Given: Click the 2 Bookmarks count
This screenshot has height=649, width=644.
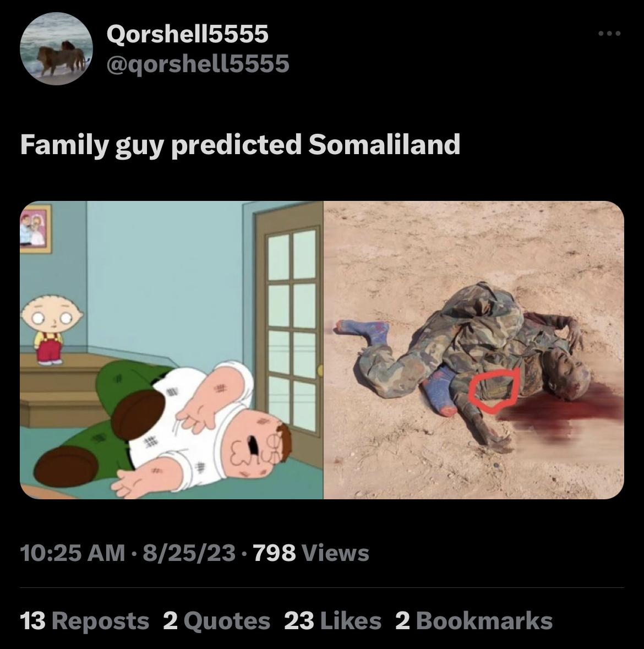Looking at the screenshot, I should coord(474,621).
